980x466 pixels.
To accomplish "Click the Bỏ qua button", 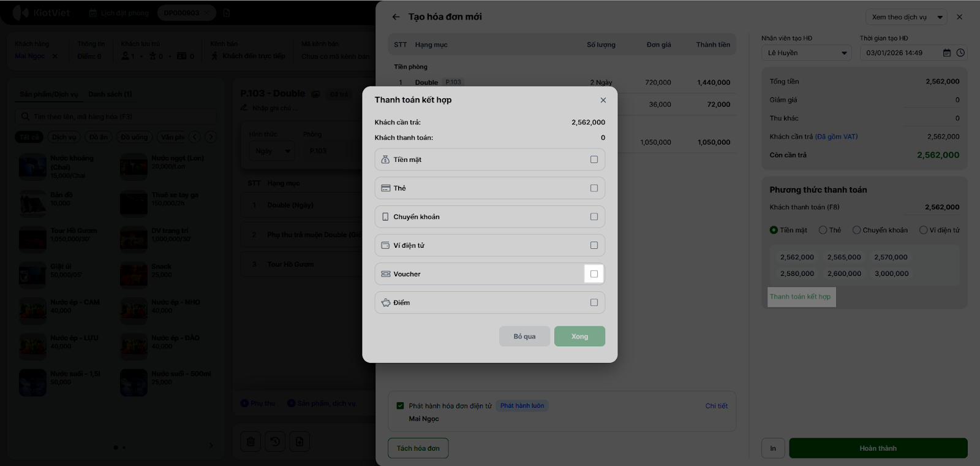I will point(524,336).
